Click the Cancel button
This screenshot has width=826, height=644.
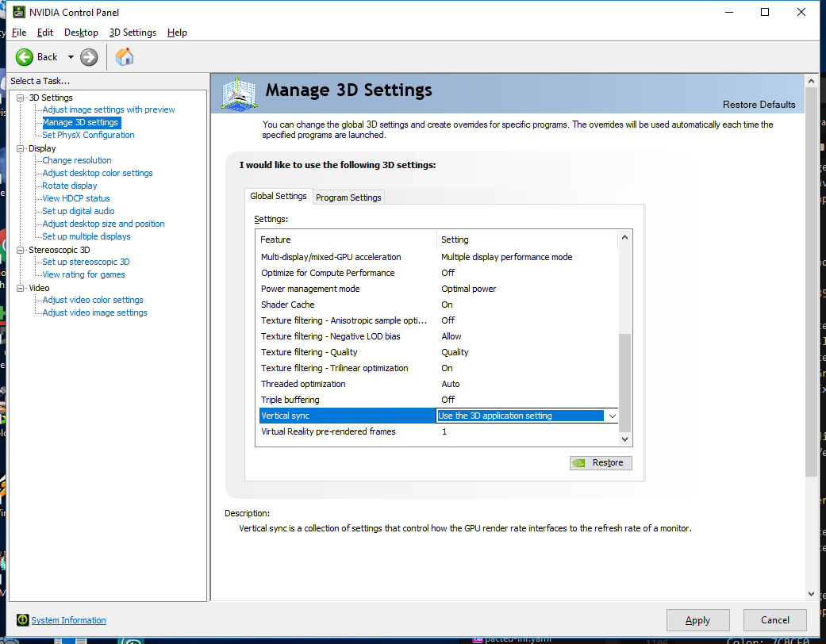coord(775,620)
